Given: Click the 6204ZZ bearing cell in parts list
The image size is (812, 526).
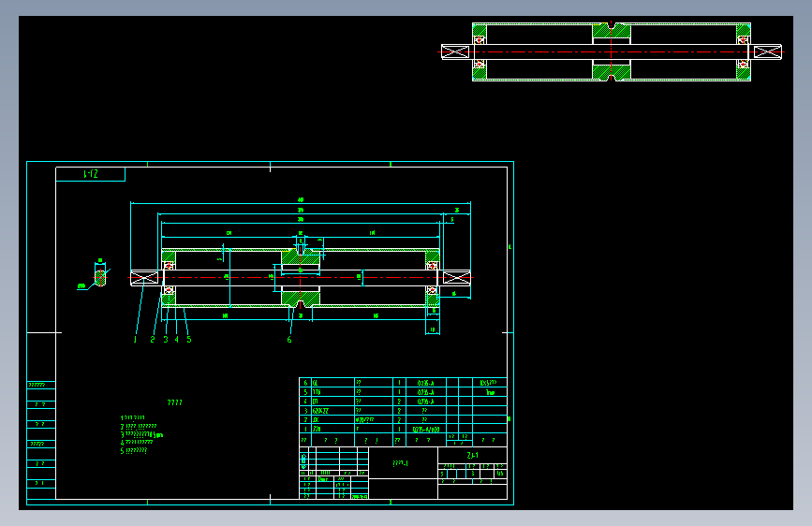Looking at the screenshot, I should point(332,411).
